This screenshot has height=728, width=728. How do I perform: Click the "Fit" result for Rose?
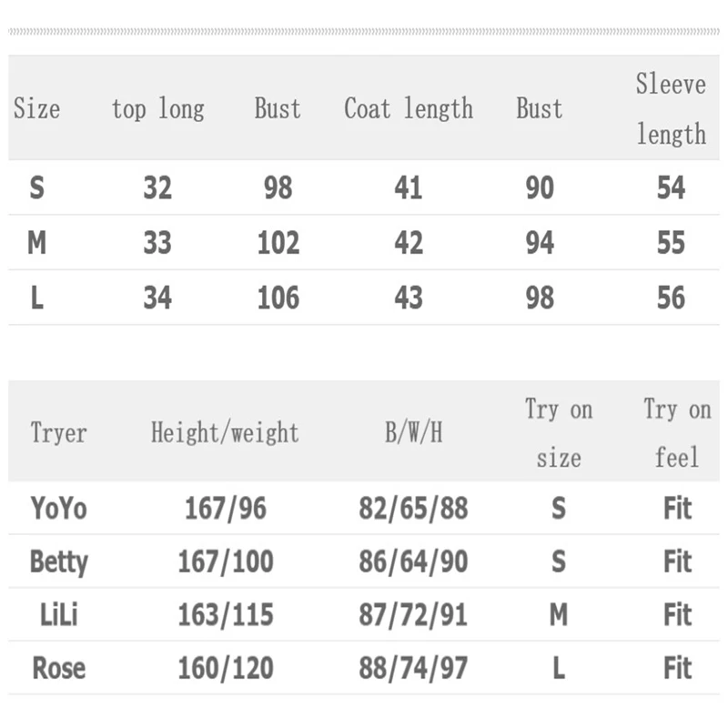click(677, 669)
